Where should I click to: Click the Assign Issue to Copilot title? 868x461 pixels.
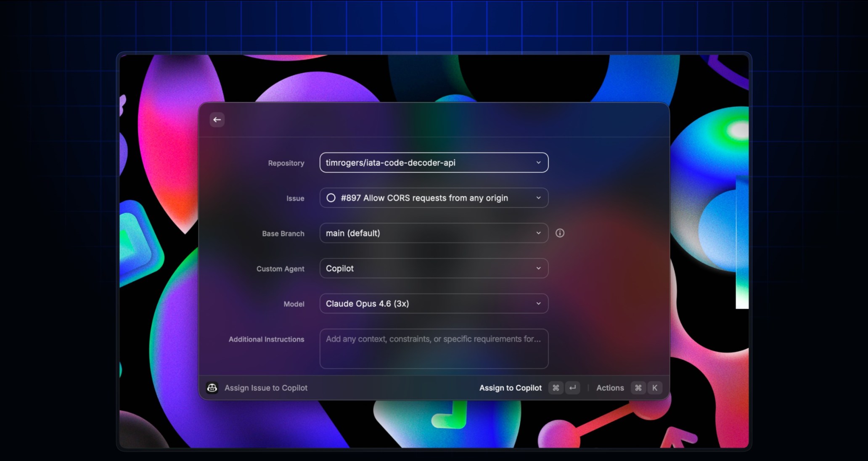pyautogui.click(x=266, y=388)
